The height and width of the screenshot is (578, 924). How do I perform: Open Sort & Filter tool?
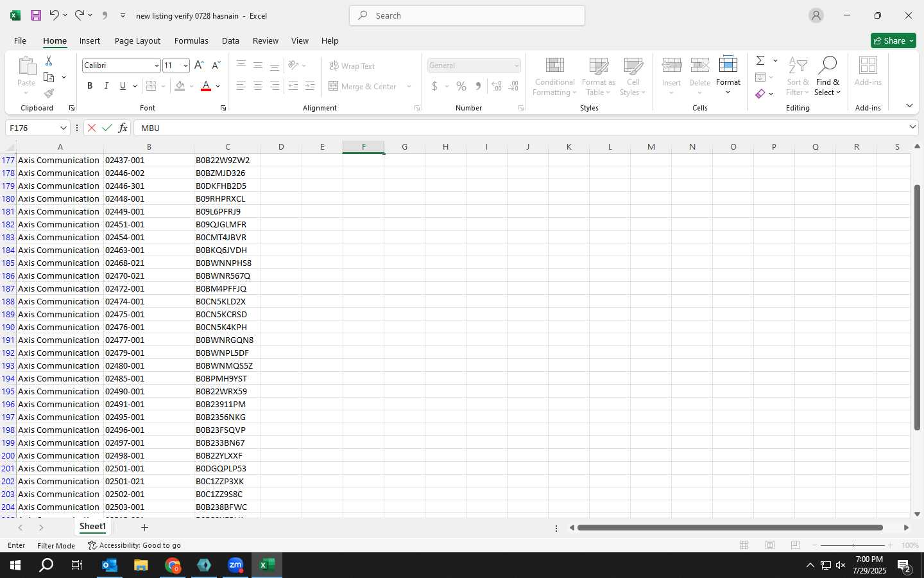798,76
